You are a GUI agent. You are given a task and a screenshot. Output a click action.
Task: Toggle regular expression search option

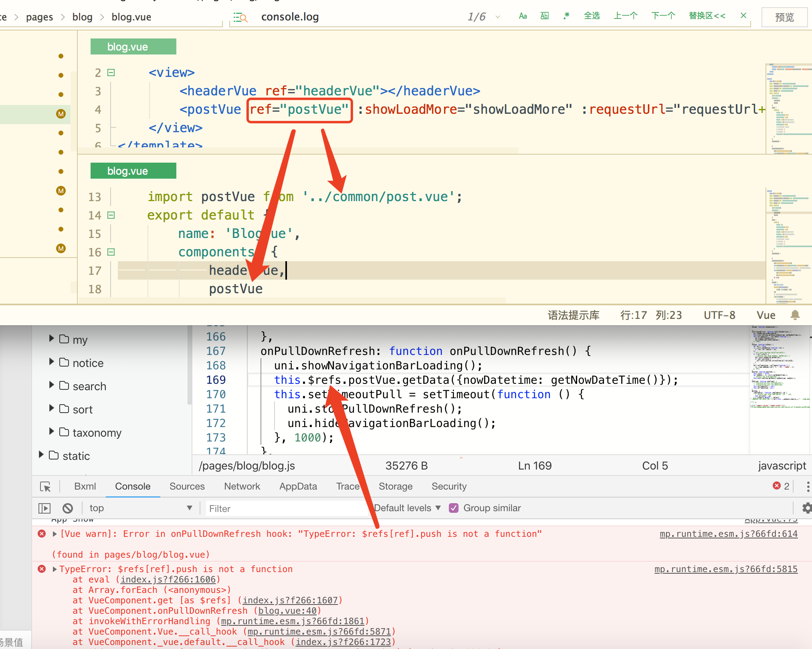[x=566, y=16]
